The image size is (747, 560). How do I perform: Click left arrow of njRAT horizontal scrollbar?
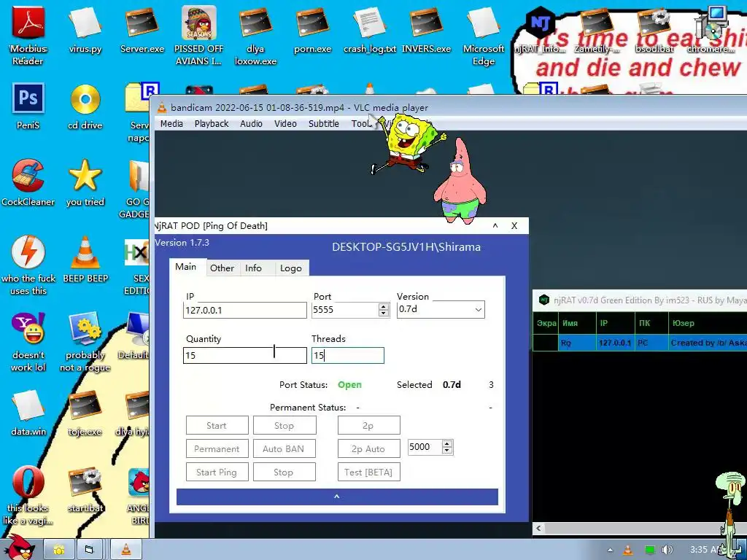click(539, 528)
